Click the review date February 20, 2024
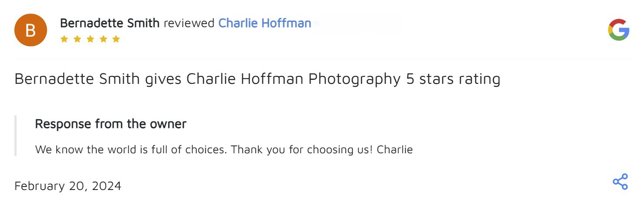Image resolution: width=644 pixels, height=207 pixels. (x=68, y=186)
